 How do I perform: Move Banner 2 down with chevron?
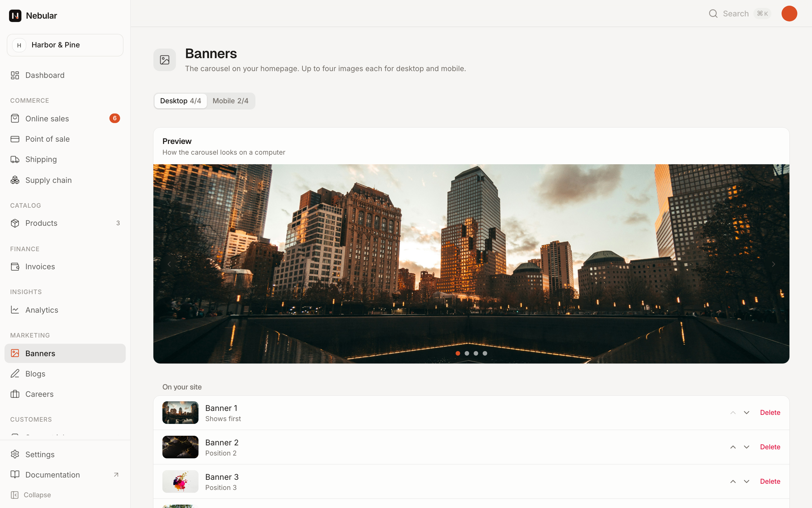[x=747, y=447]
